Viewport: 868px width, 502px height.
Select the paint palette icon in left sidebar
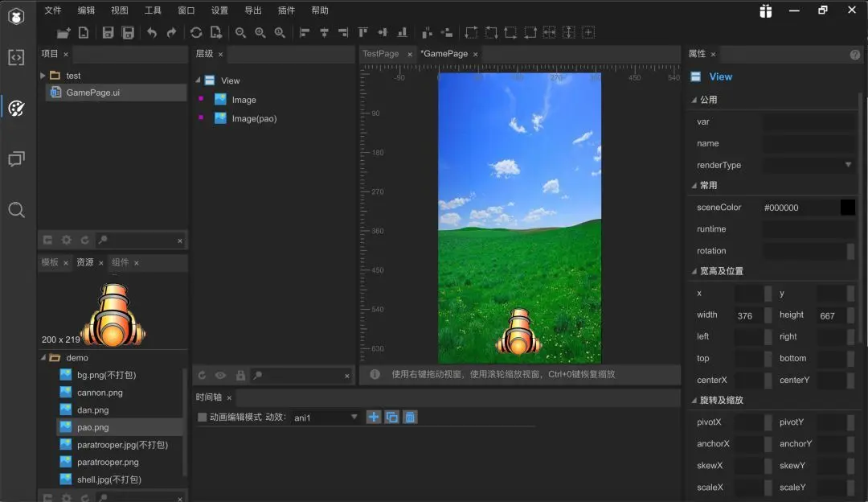[16, 107]
